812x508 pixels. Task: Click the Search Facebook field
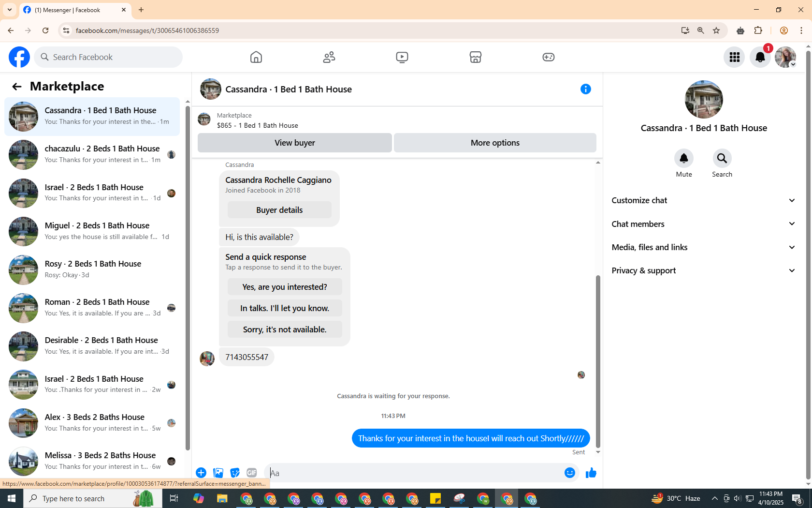pyautogui.click(x=108, y=57)
